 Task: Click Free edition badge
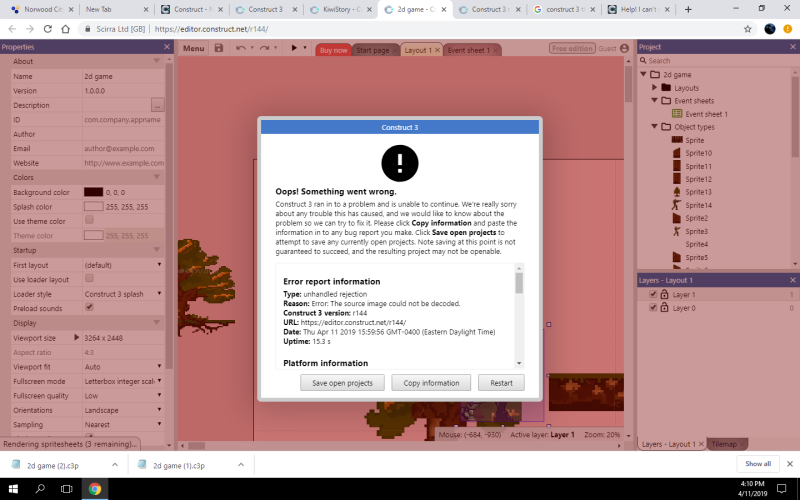pyautogui.click(x=572, y=48)
